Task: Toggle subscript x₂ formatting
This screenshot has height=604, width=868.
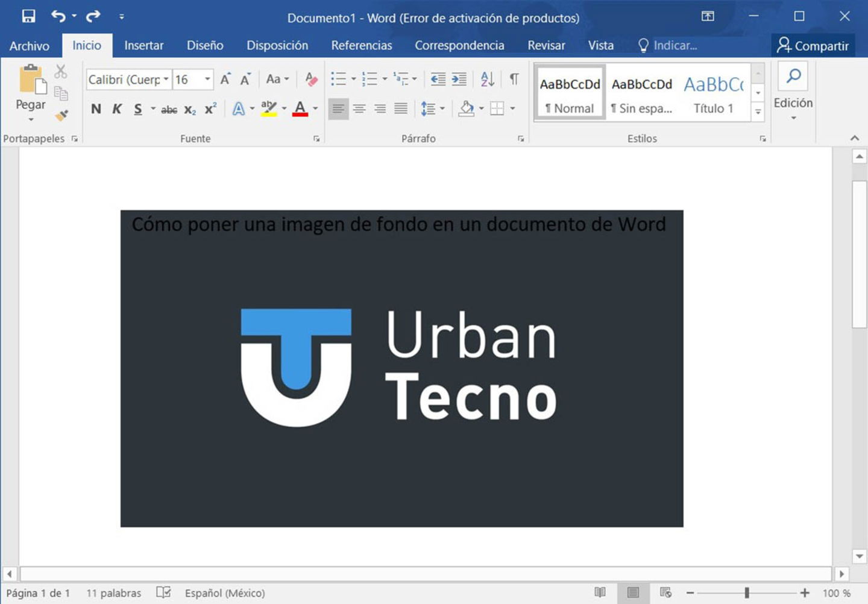Action: (190, 109)
